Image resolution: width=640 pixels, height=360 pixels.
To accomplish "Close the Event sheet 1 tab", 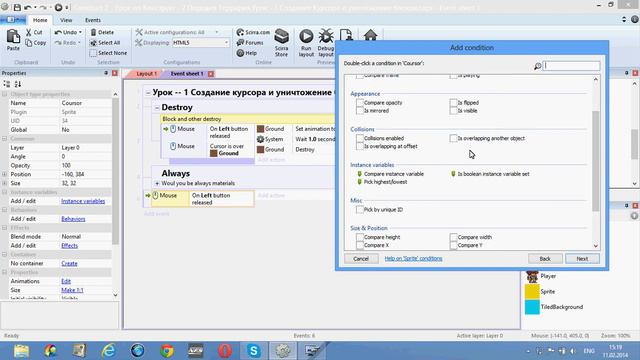I will [211, 74].
